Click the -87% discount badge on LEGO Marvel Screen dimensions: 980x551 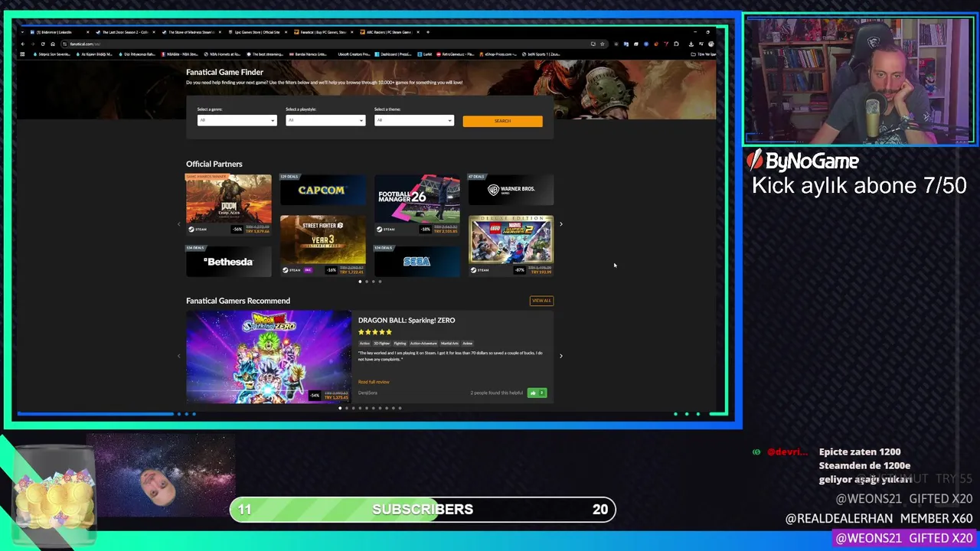[520, 270]
